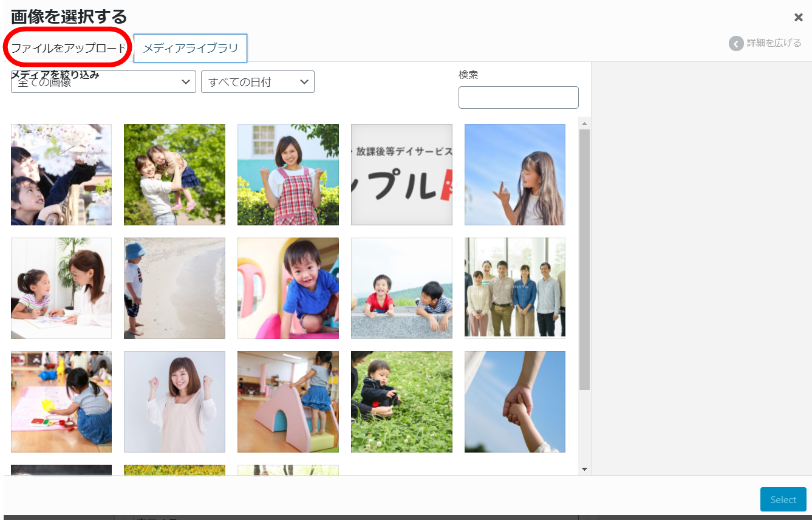This screenshot has width=812, height=520.
Task: Choose the group of staff photo
Action: 514,288
